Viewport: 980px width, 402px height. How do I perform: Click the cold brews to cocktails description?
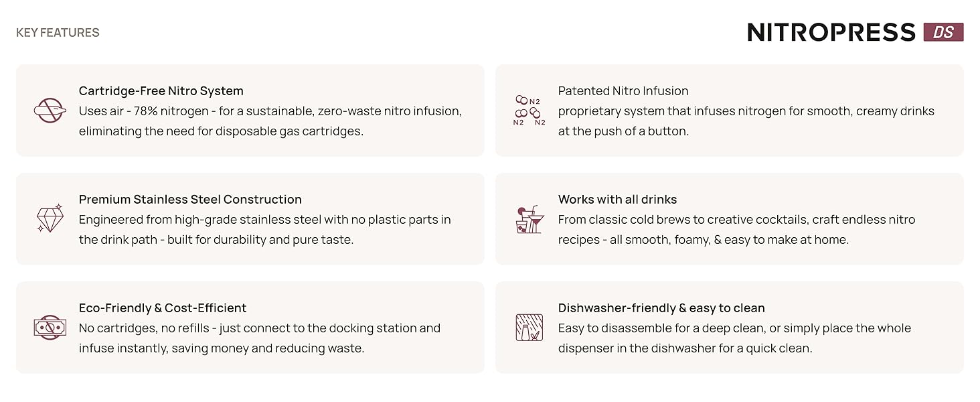click(x=736, y=229)
